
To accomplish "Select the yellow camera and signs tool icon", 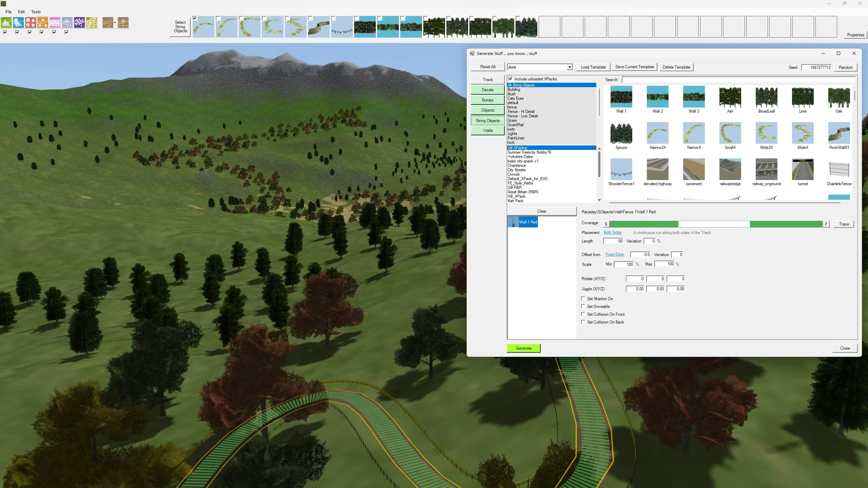I will coord(92,23).
